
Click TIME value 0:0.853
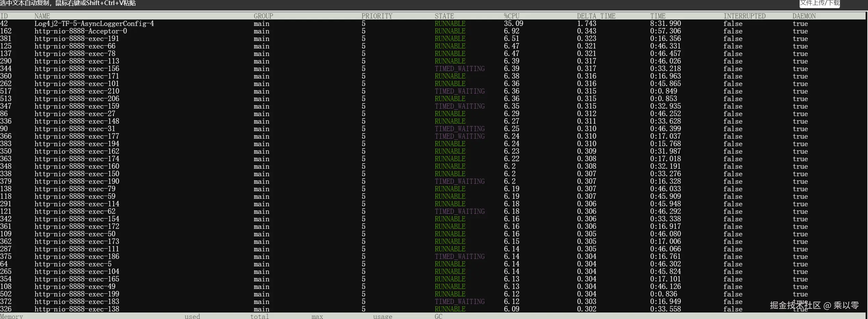663,99
